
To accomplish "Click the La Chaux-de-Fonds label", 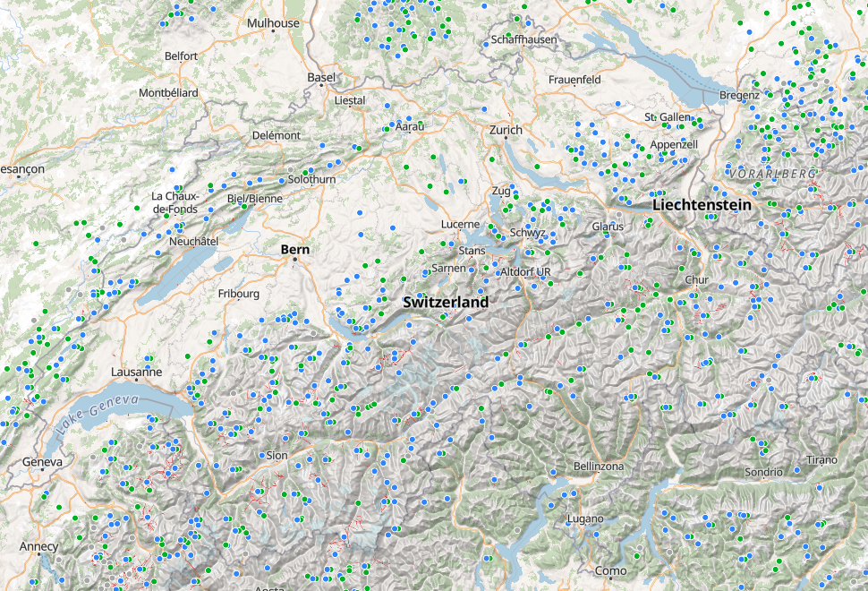I will point(174,202).
